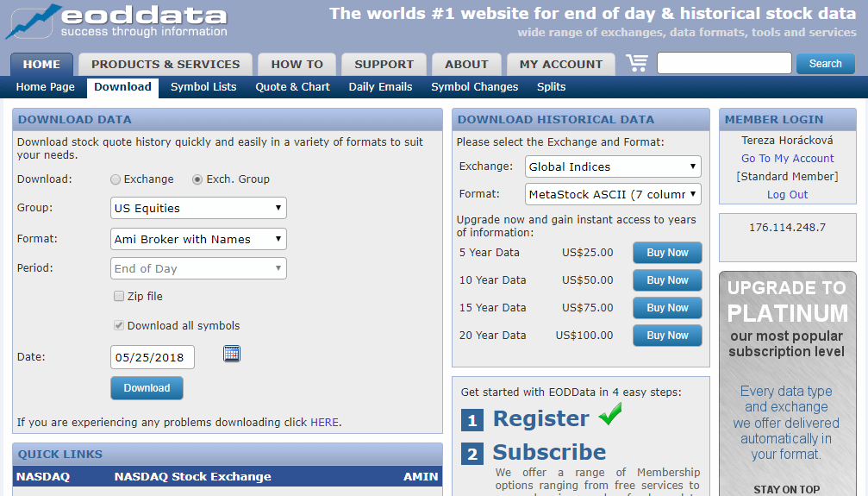Viewport: 868px width, 496px height.
Task: Click the AMIN quick link text
Action: point(421,477)
